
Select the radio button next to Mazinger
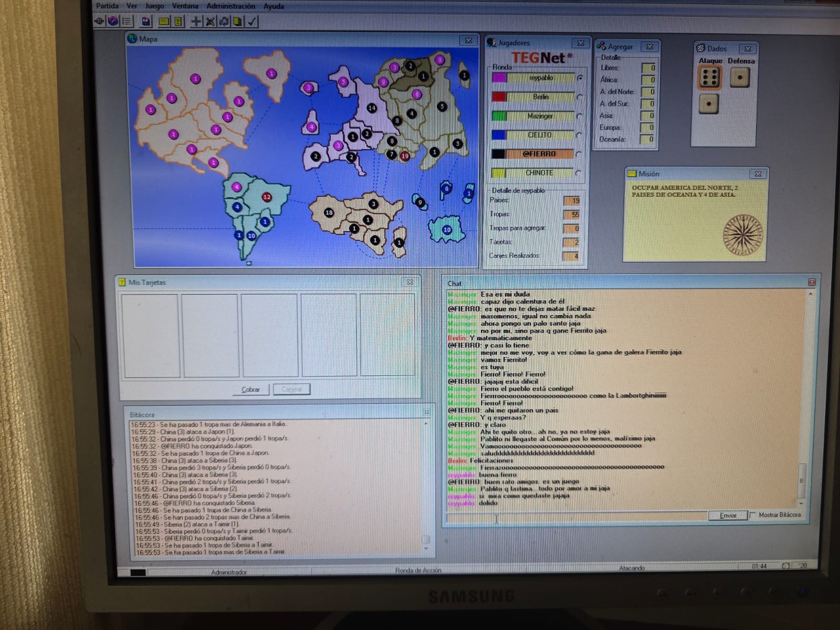pos(580,116)
